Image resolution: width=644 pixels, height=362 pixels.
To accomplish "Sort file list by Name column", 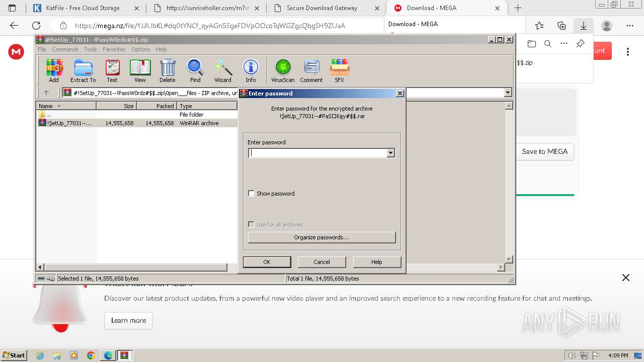I will pyautogui.click(x=66, y=106).
